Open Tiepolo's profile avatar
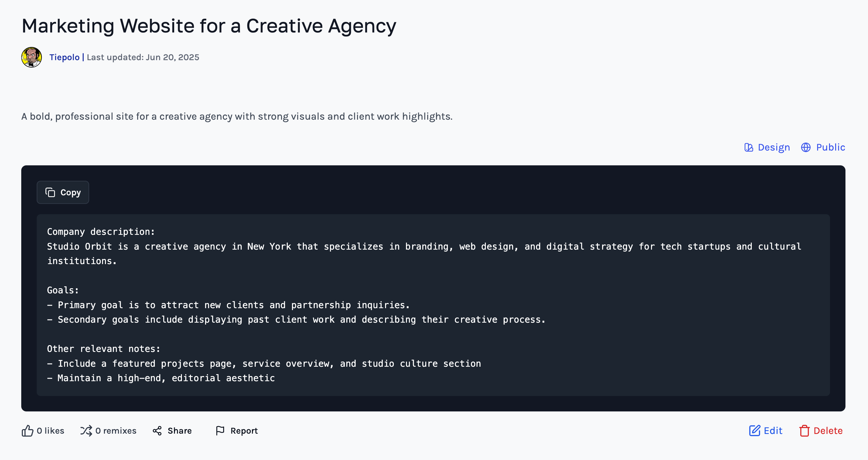 [32, 57]
